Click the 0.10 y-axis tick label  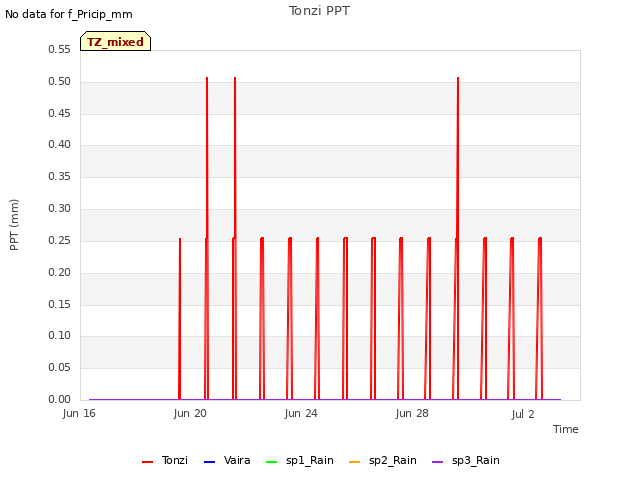pyautogui.click(x=60, y=335)
